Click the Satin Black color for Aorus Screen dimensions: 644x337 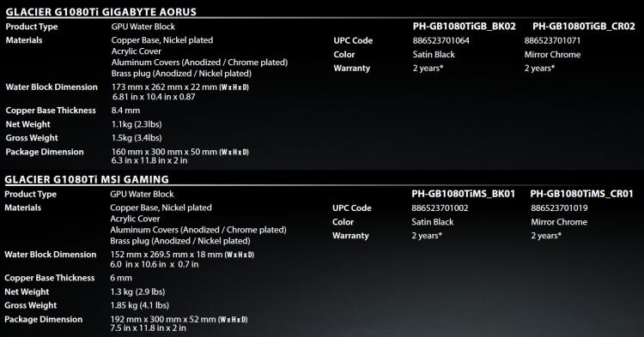(x=434, y=55)
